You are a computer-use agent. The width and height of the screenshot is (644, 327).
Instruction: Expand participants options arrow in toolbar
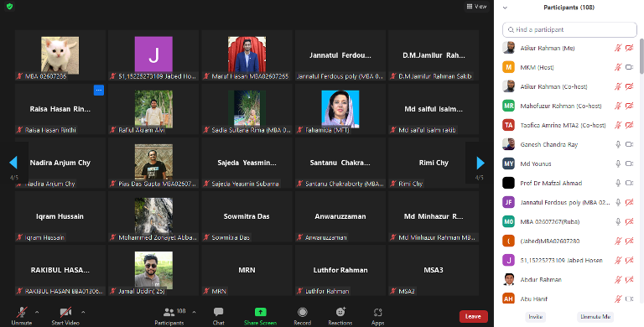click(194, 313)
